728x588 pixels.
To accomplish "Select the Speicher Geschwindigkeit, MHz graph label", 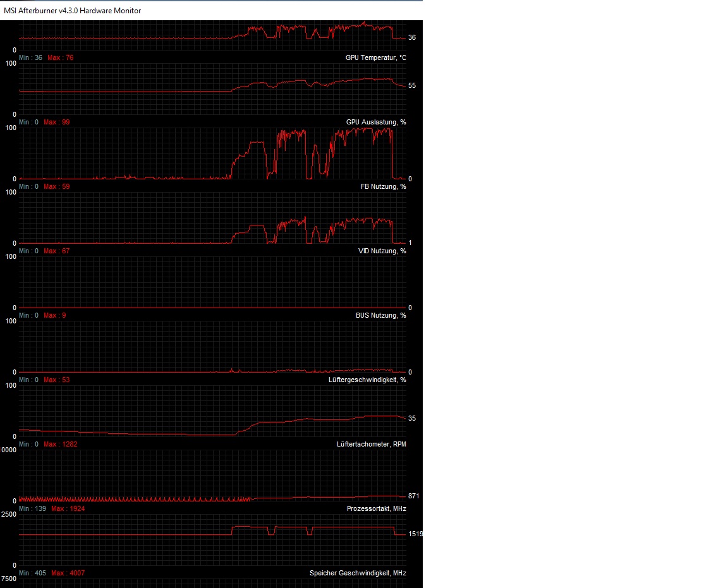I will pyautogui.click(x=358, y=573).
